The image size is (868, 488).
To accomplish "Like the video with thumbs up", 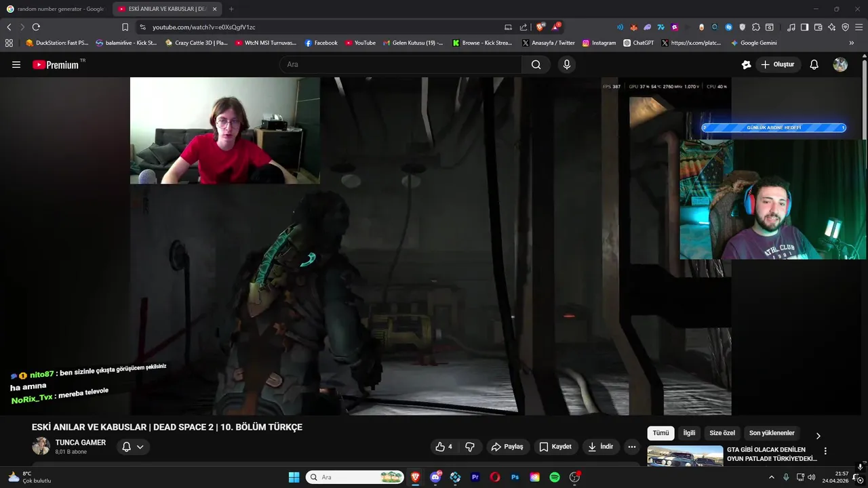I will pos(444,447).
